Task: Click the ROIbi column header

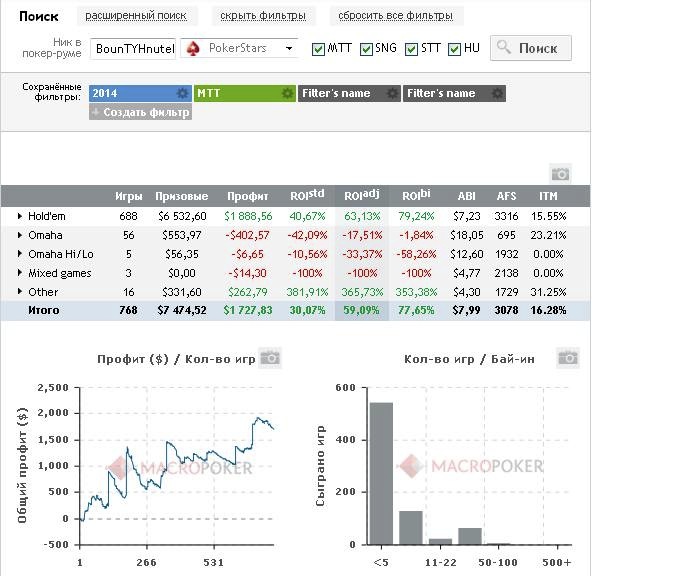Action: point(416,195)
